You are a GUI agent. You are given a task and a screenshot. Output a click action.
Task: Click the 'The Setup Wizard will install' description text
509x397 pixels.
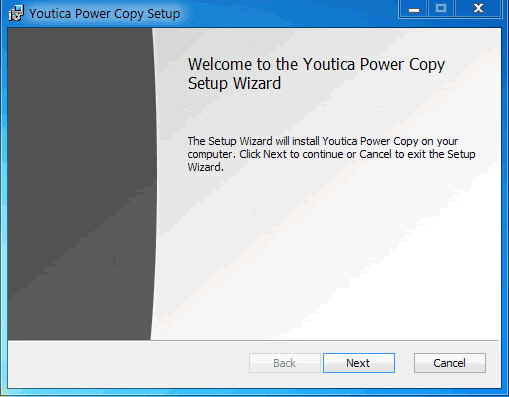coord(331,154)
